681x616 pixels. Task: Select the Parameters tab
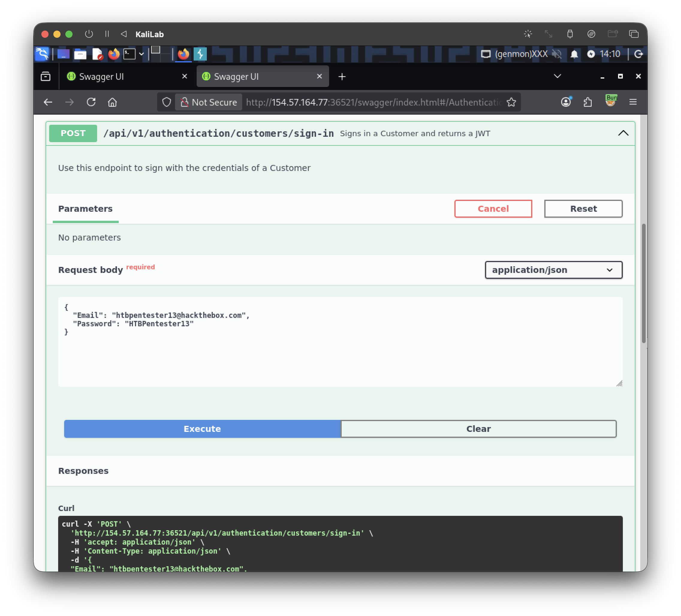click(x=85, y=208)
